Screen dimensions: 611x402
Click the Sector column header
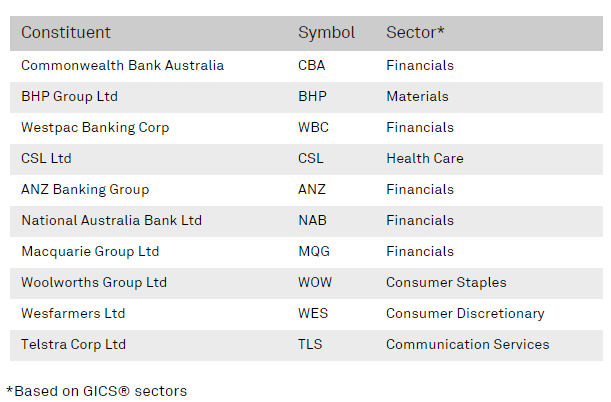click(415, 33)
